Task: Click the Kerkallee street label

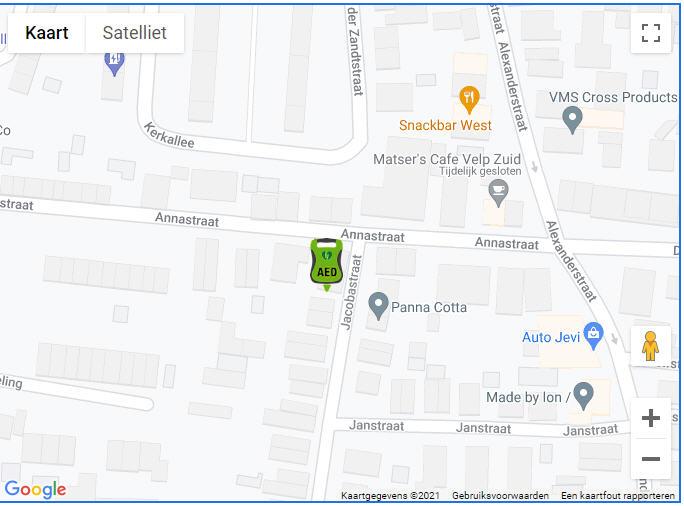Action: pos(169,135)
